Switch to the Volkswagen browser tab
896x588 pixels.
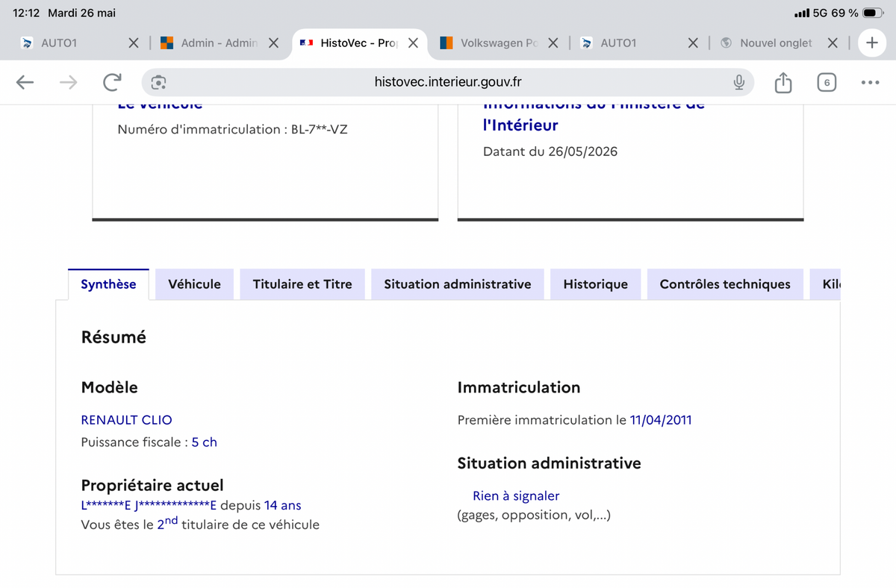point(489,43)
